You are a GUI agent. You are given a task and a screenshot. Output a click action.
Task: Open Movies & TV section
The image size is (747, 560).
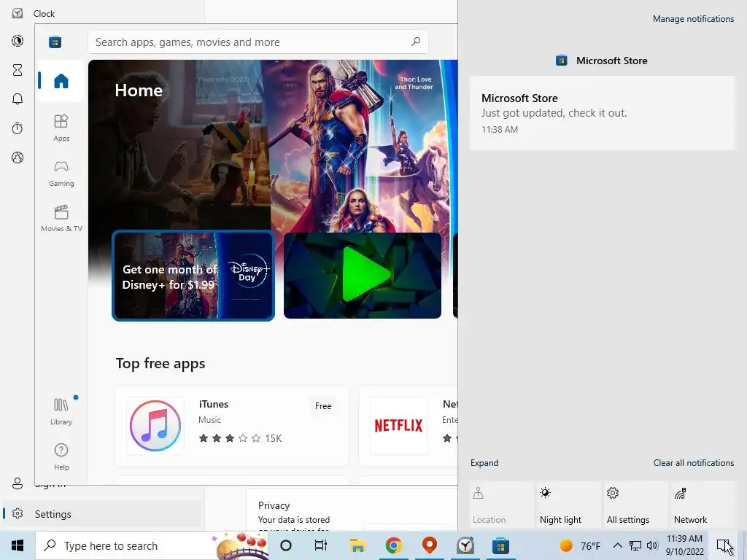coord(61,218)
